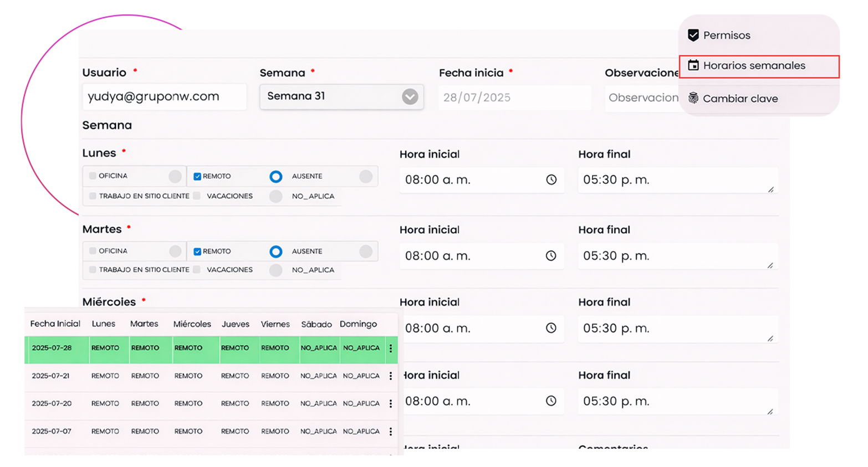
Task: Click the clock icon in Lunes Hora inicial
Action: point(551,179)
